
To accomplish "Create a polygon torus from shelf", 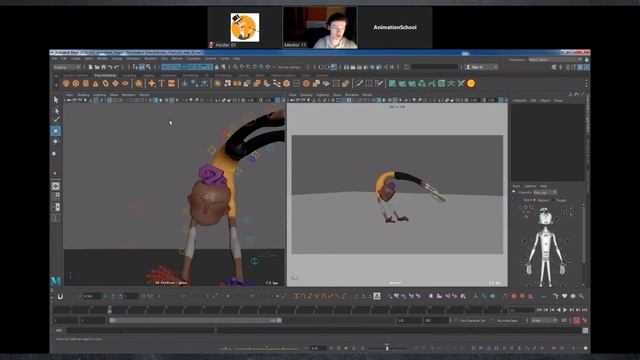I will 105,83.
